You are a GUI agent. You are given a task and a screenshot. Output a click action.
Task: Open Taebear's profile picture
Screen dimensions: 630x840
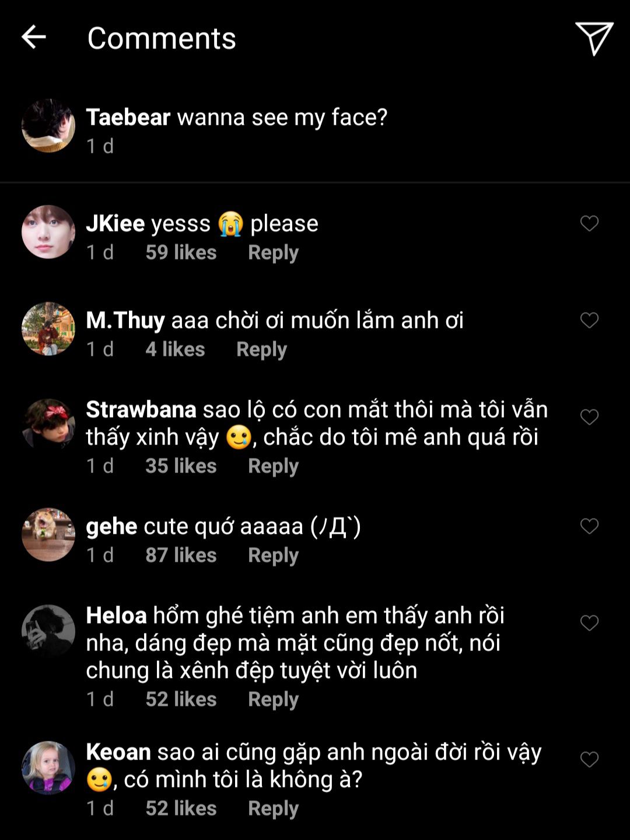(x=48, y=126)
